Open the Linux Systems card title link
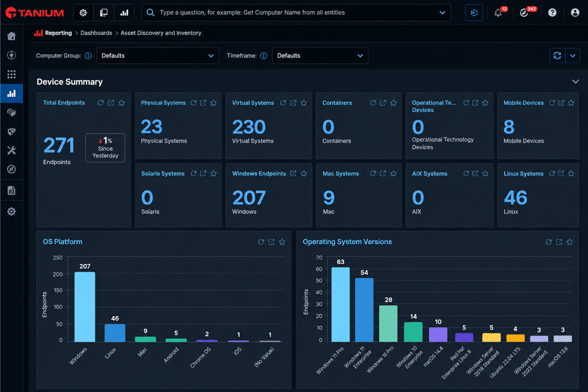 [524, 174]
